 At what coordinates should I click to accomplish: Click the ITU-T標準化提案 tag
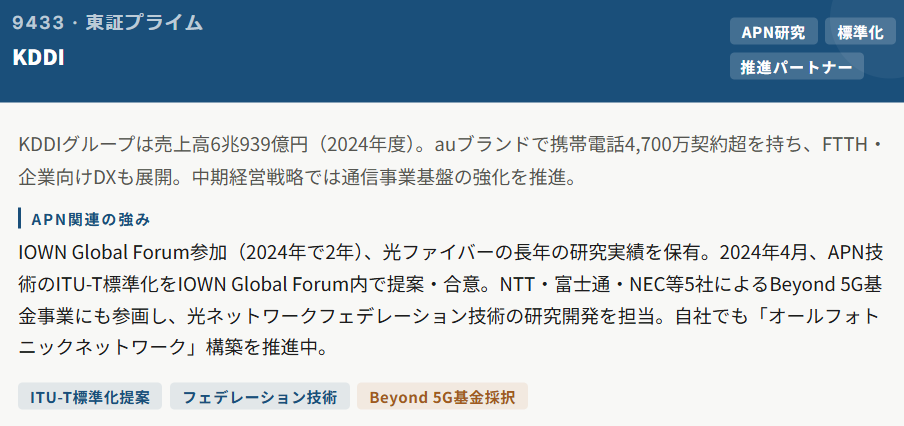90,397
